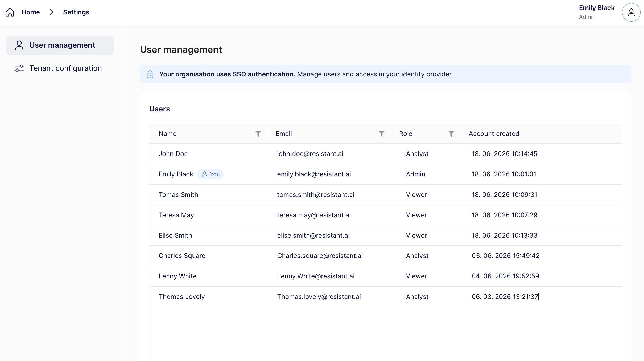
Task: Click the SSO lock icon in banner
Action: [150, 74]
